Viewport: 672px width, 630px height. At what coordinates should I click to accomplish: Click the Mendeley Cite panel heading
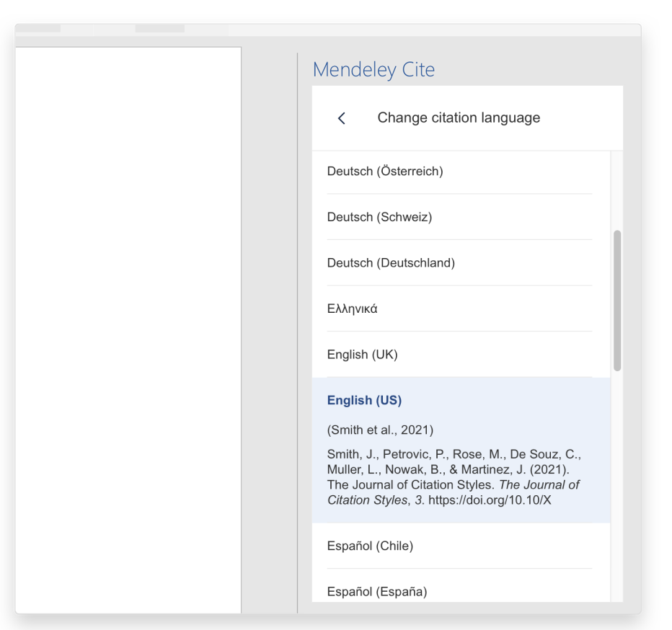[373, 69]
